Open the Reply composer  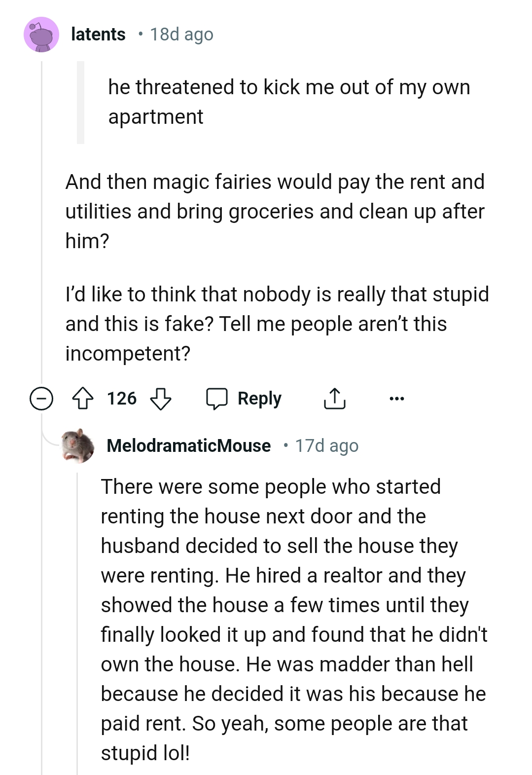tap(259, 398)
